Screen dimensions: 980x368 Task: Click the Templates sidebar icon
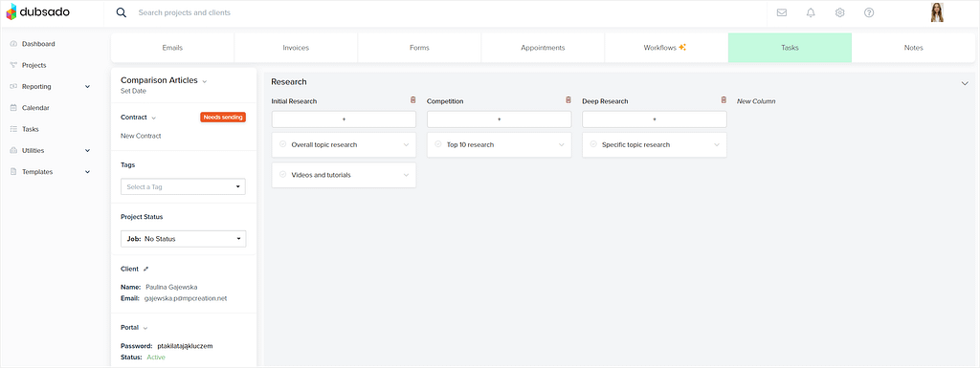tap(13, 172)
